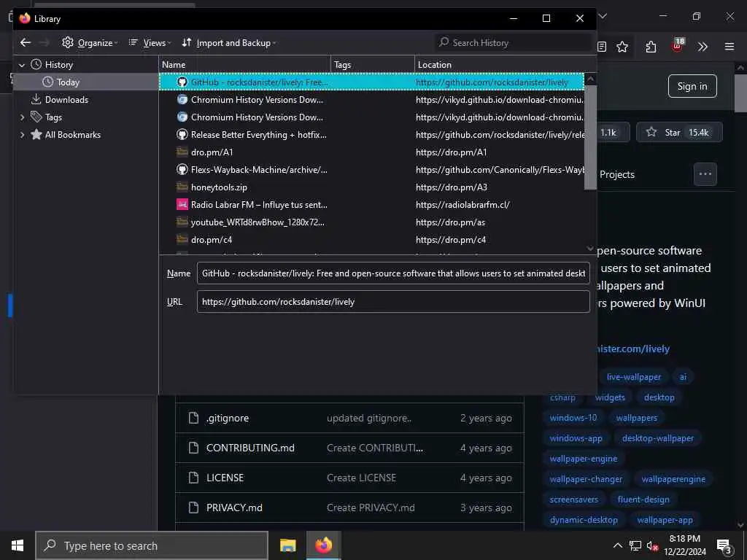Open the Projects tab on GitHub

click(x=617, y=175)
